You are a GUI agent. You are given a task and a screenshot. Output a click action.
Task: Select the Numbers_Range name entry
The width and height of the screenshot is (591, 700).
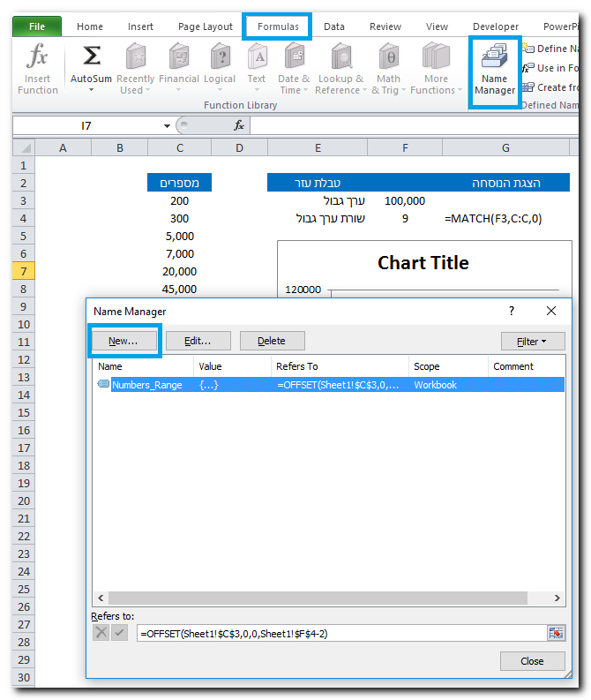click(x=146, y=385)
